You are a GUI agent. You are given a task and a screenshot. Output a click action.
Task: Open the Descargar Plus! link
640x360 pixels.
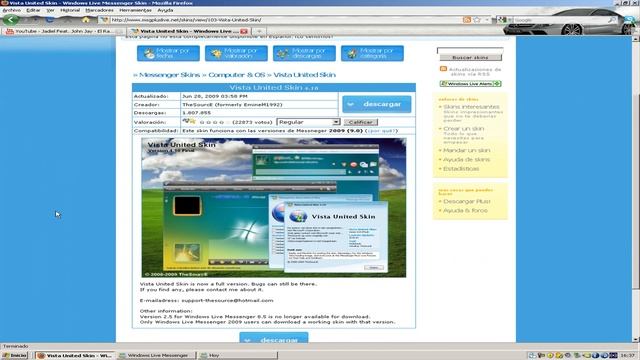click(x=467, y=201)
